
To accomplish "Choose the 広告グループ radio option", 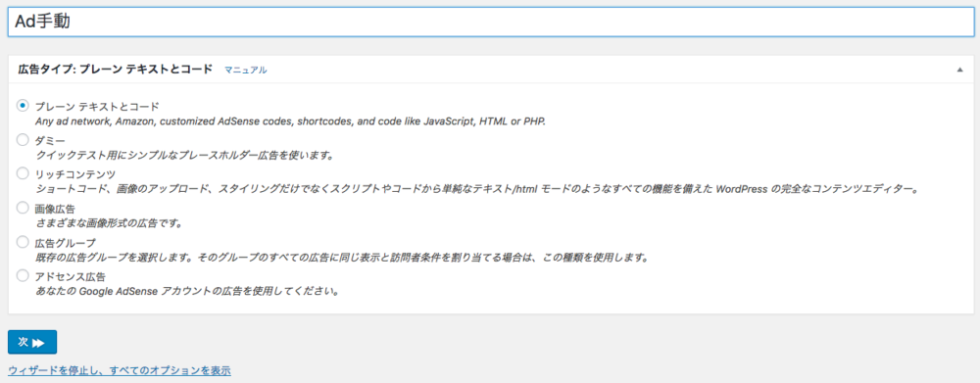I will [23, 241].
